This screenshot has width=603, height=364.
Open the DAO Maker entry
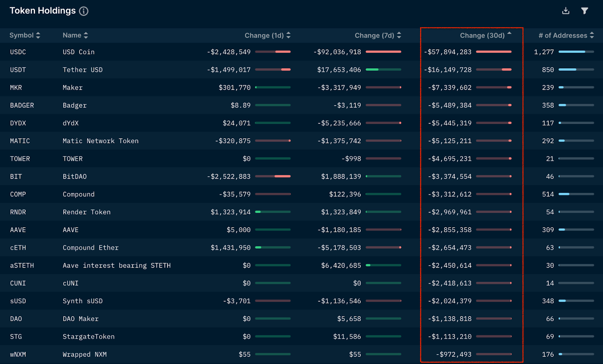pos(81,319)
